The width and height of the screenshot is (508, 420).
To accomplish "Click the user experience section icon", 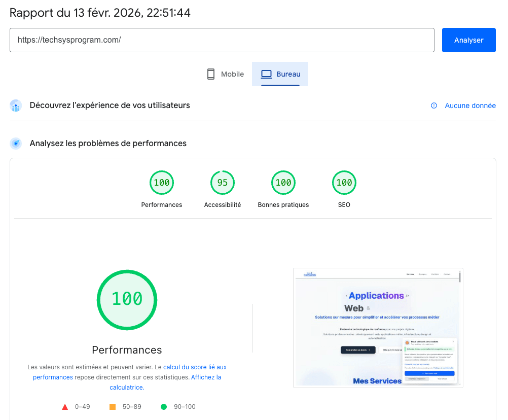I will click(16, 106).
